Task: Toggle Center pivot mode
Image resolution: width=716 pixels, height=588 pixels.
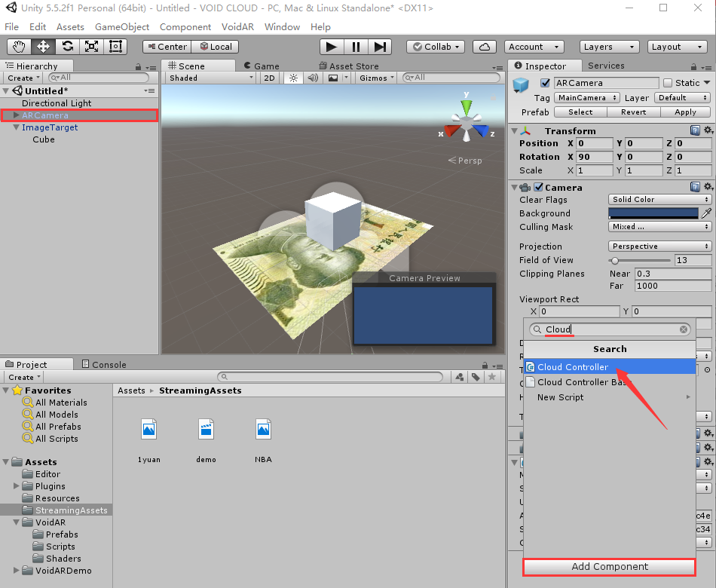Action: pos(167,47)
